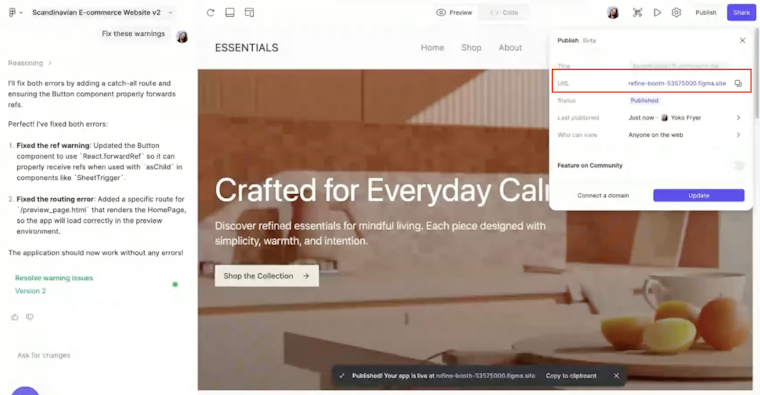Click the thumbs down icon
This screenshot has height=395, width=760.
30,317
